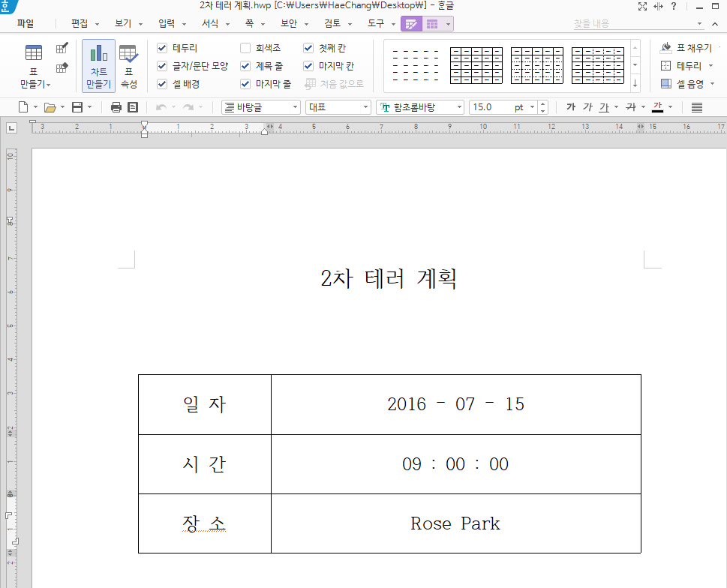This screenshot has height=588, width=727.
Task: Expand table style gallery down arrow
Action: coord(635,65)
